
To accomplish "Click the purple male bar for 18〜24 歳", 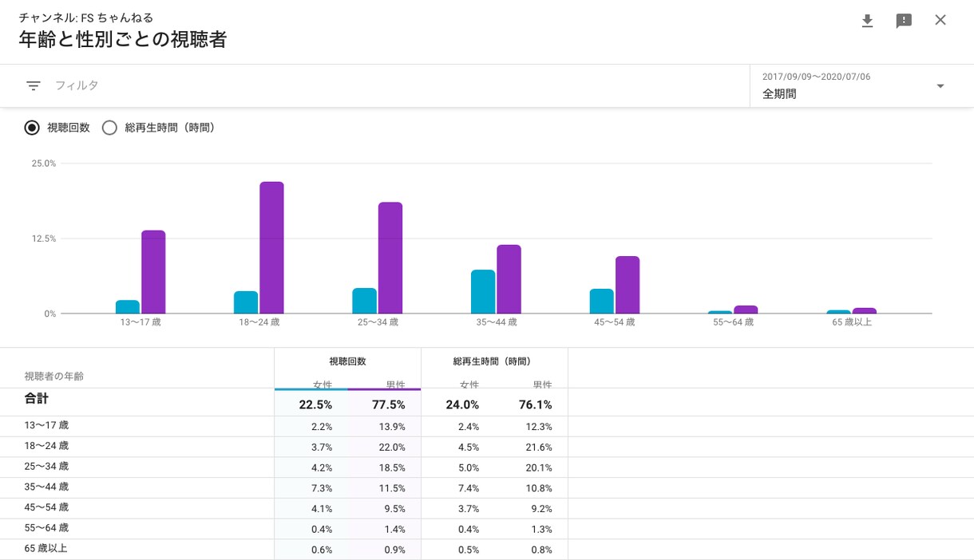I will (271, 248).
